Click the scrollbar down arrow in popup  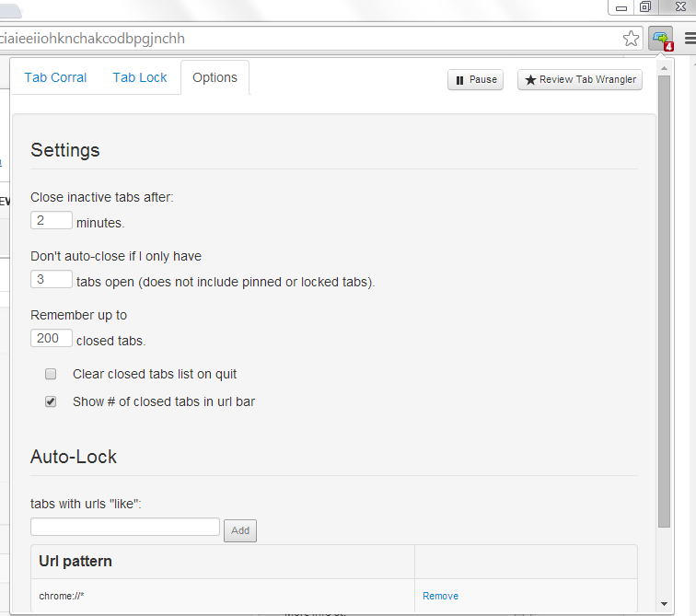point(664,604)
